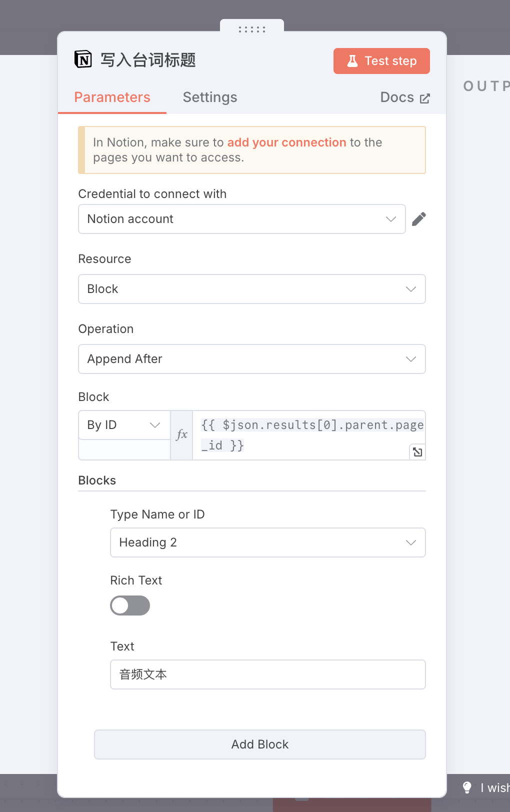Click the Notion node icon
The width and height of the screenshot is (510, 812).
[83, 59]
